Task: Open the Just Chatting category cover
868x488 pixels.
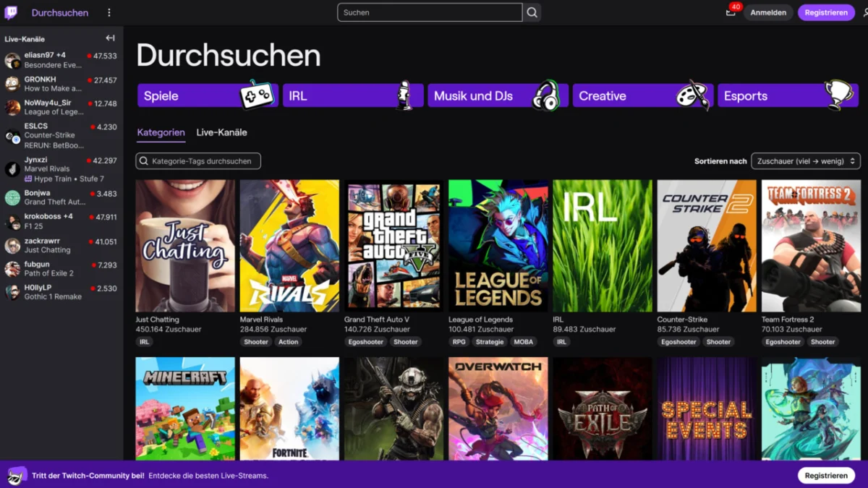Action: 185,246
